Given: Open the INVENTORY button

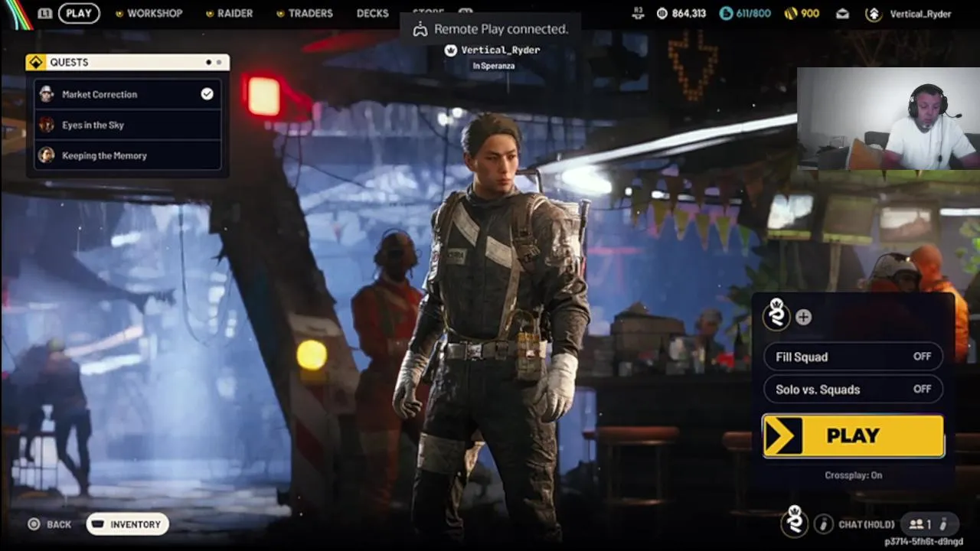Looking at the screenshot, I should click(x=127, y=524).
